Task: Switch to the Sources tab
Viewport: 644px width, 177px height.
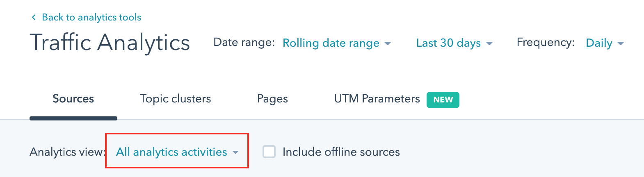Action: click(x=73, y=99)
